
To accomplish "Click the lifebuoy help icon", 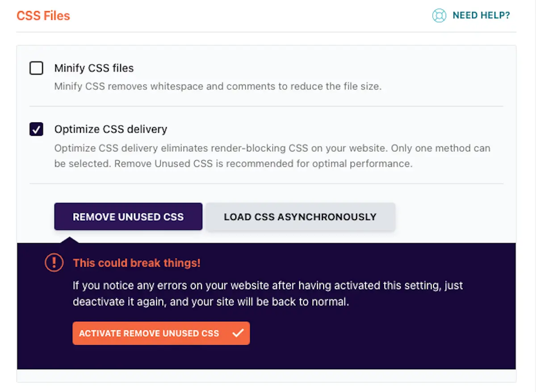I will [439, 16].
